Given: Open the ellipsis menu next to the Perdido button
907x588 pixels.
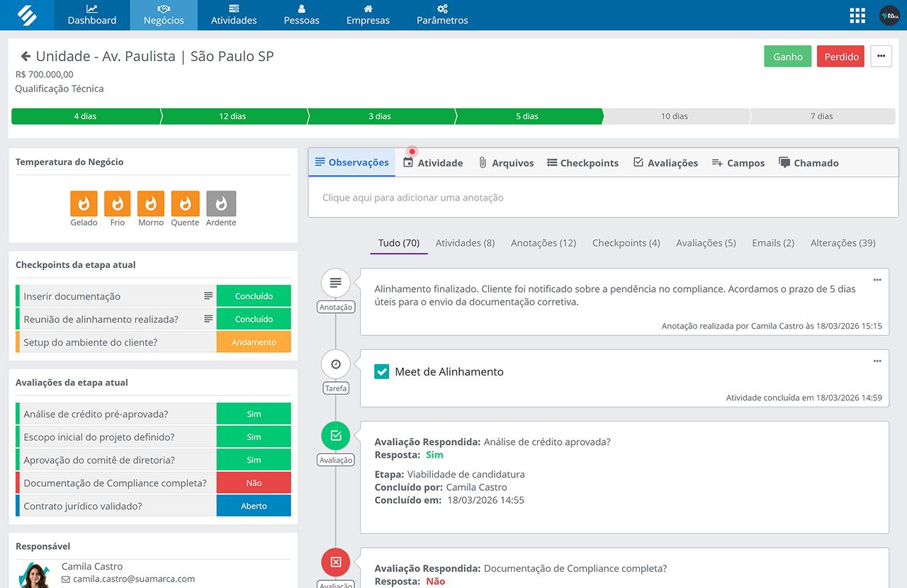Looking at the screenshot, I should [881, 55].
